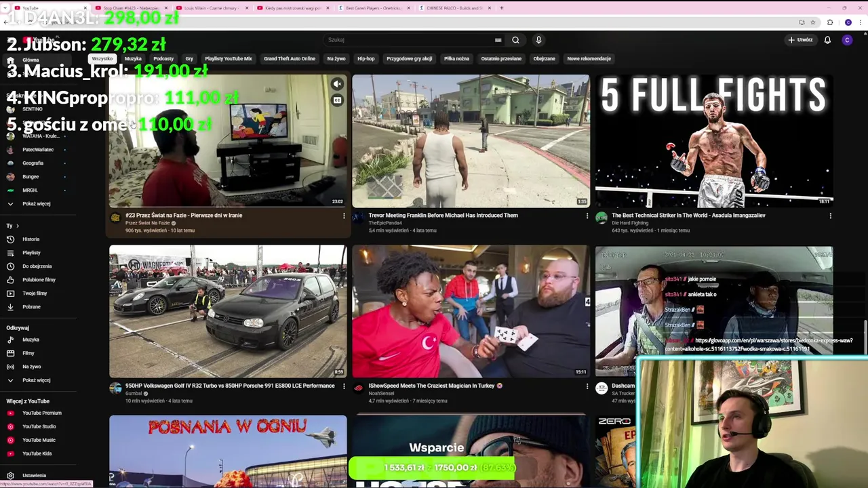Image resolution: width=868 pixels, height=488 pixels.
Task: Open options menu for 950HP Volkswagen Golf video
Action: [x=344, y=386]
